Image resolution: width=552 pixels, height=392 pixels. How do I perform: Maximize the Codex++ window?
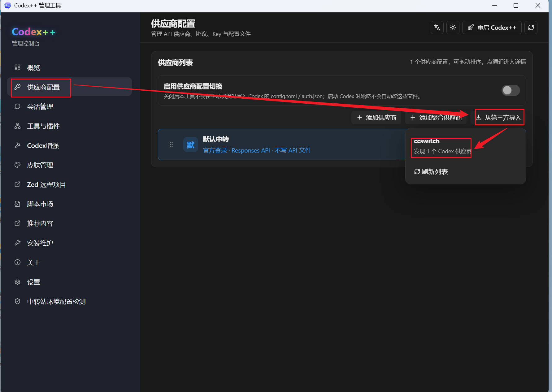coord(516,6)
